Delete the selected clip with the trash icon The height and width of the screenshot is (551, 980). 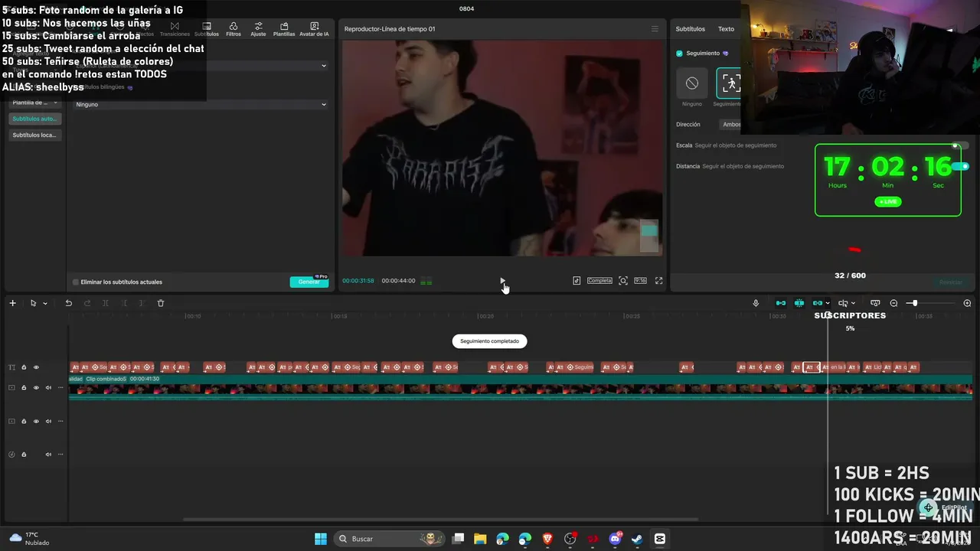[161, 303]
